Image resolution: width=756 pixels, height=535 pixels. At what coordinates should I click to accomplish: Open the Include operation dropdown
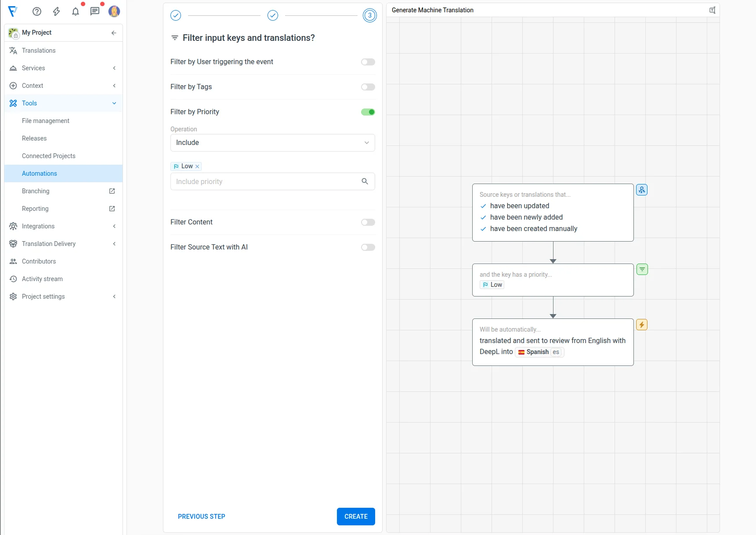click(x=272, y=143)
